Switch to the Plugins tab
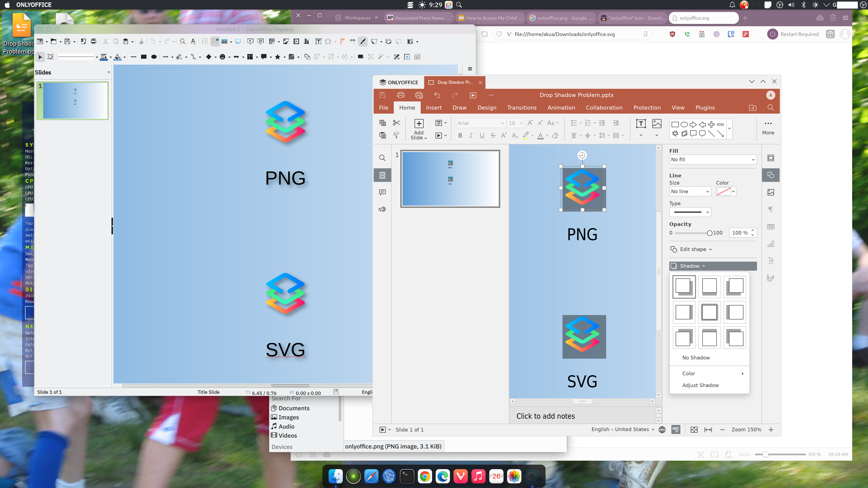The image size is (868, 488). 705,108
